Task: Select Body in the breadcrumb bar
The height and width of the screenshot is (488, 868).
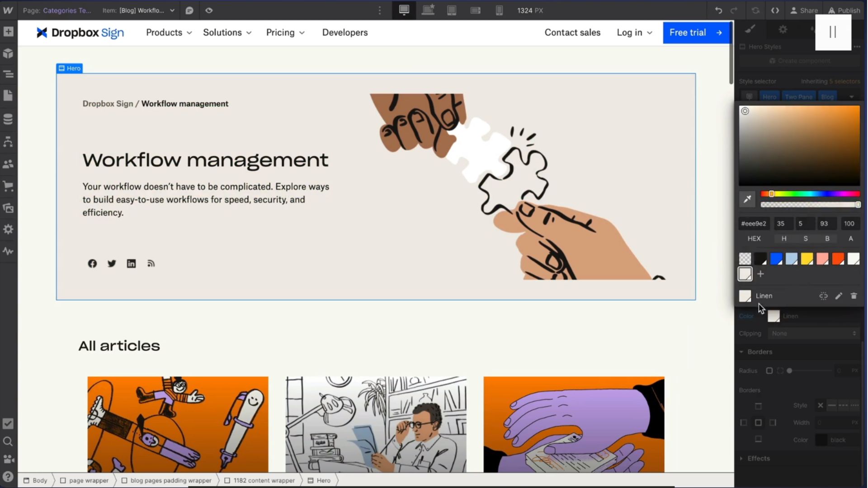Action: pyautogui.click(x=36, y=480)
